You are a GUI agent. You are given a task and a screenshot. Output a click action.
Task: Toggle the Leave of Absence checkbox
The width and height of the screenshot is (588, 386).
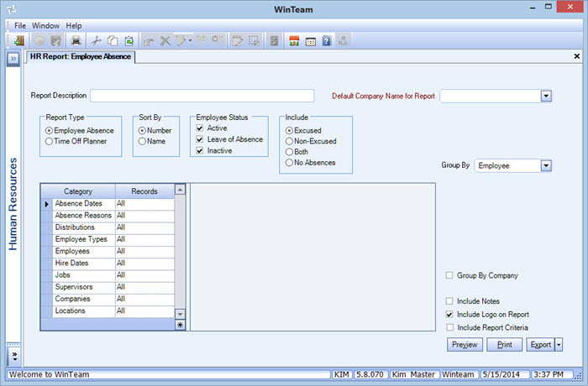[x=200, y=139]
